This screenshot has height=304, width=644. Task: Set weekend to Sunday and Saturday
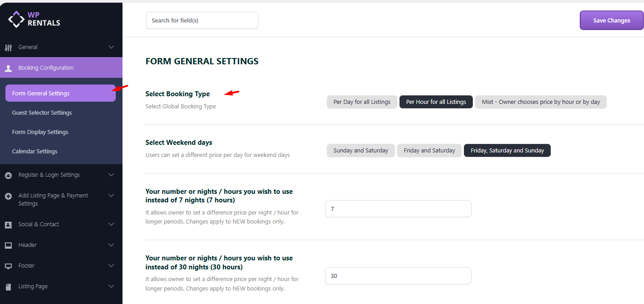360,151
